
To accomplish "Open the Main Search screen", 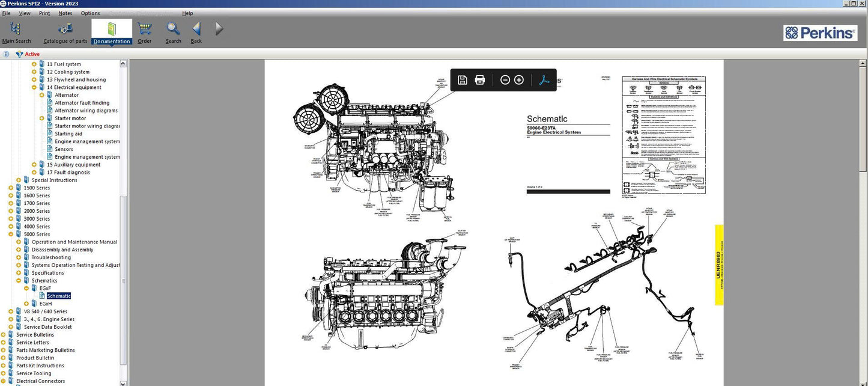I will pyautogui.click(x=16, y=30).
